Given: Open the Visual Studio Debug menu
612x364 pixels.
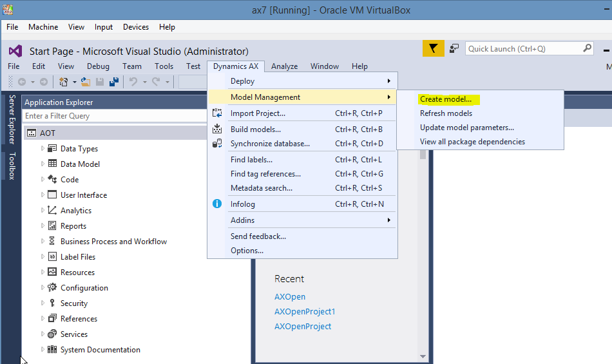Looking at the screenshot, I should tap(98, 66).
